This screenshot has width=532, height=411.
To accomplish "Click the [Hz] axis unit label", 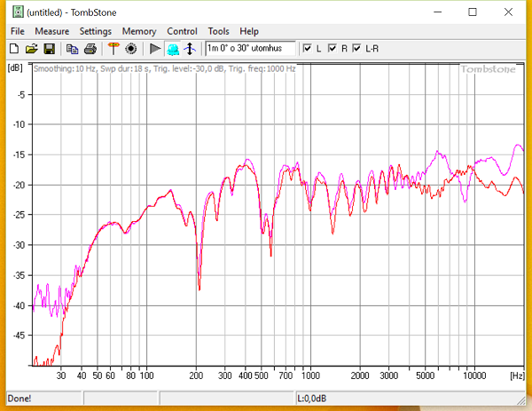I will (x=517, y=375).
